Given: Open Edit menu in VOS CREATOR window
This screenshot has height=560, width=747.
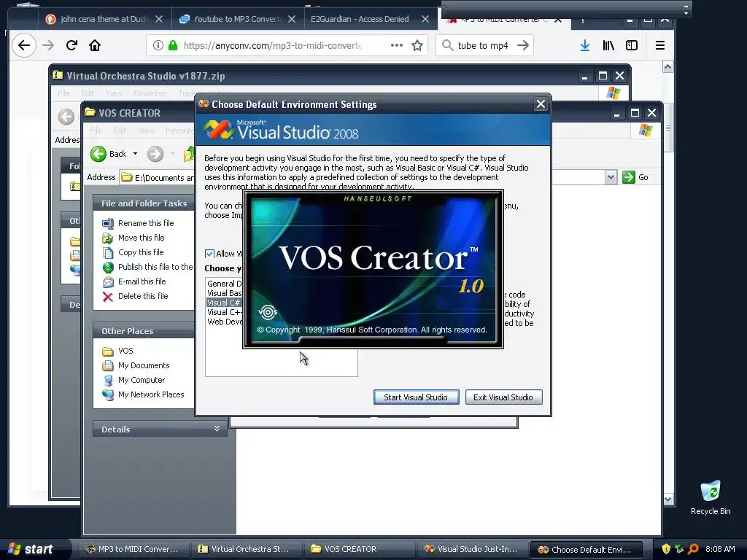Looking at the screenshot, I should point(120,131).
